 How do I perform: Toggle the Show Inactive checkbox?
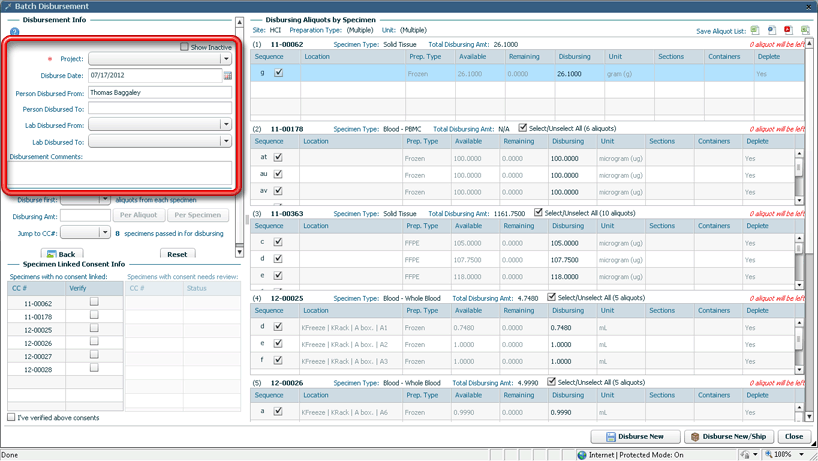pos(184,47)
